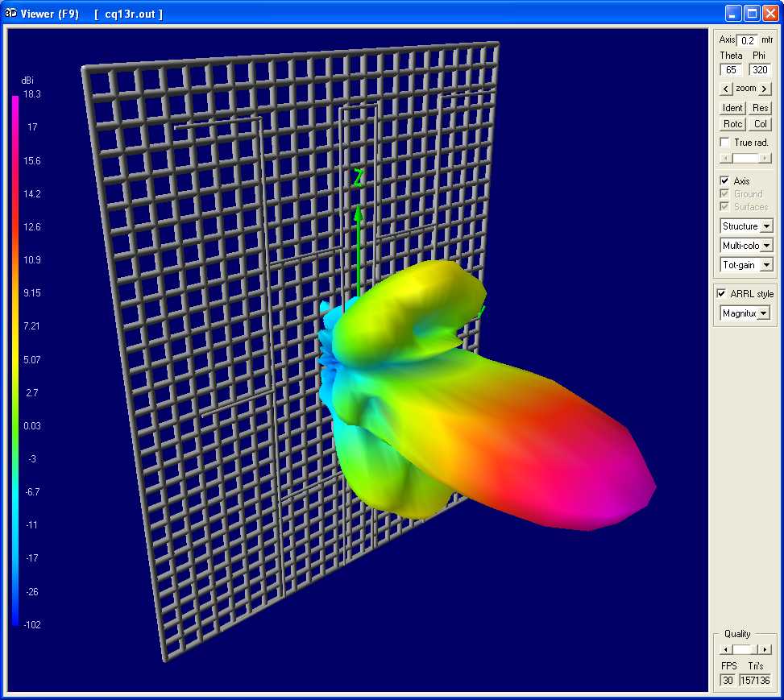Uncheck the Axis checkbox
This screenshot has height=700, width=784.
725,181
